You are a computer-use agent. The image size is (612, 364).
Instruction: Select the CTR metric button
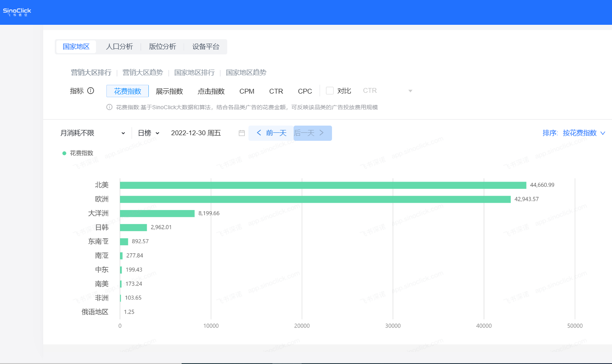click(x=276, y=91)
